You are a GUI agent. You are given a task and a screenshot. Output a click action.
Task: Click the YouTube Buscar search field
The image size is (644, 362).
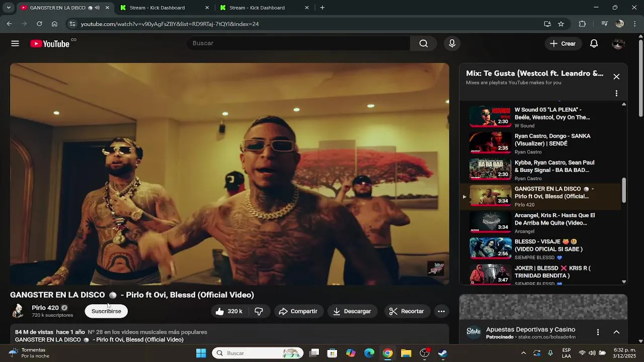[x=298, y=43]
